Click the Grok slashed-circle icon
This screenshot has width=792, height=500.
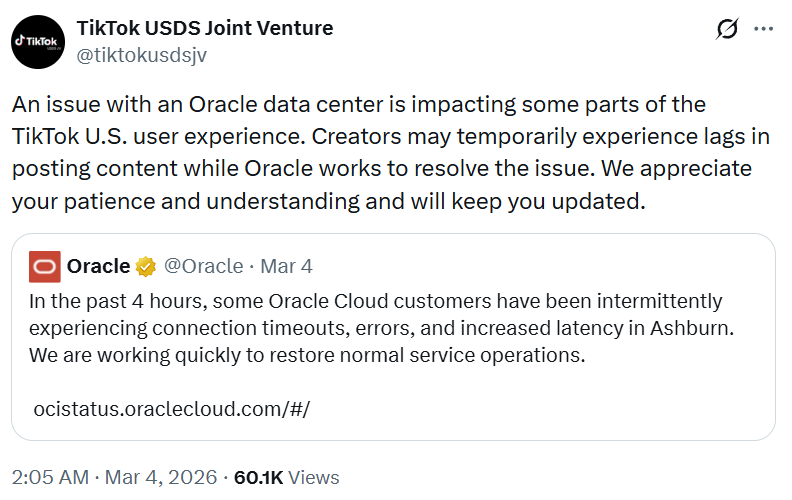pyautogui.click(x=727, y=30)
